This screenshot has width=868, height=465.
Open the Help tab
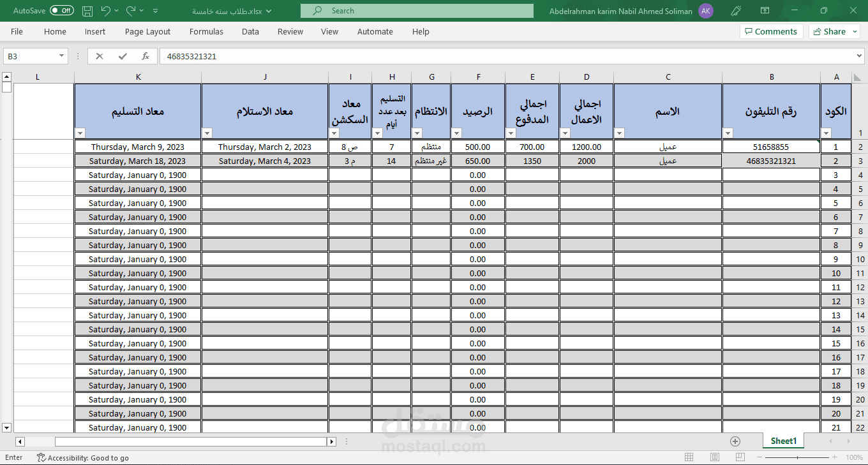(421, 31)
